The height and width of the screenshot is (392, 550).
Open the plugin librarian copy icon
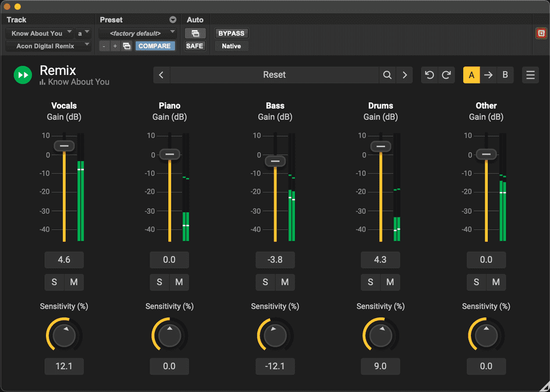coord(127,45)
